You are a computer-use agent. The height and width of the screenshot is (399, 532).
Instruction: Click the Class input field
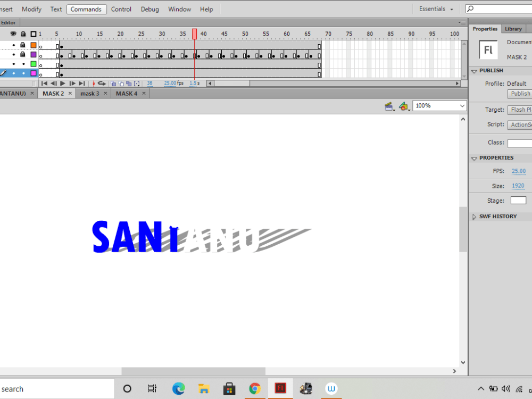pos(520,143)
